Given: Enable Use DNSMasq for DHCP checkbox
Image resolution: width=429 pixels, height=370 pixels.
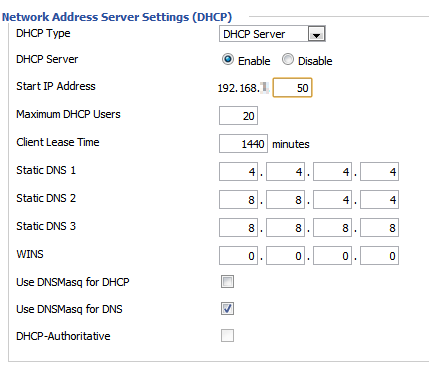Looking at the screenshot, I should coord(227,282).
